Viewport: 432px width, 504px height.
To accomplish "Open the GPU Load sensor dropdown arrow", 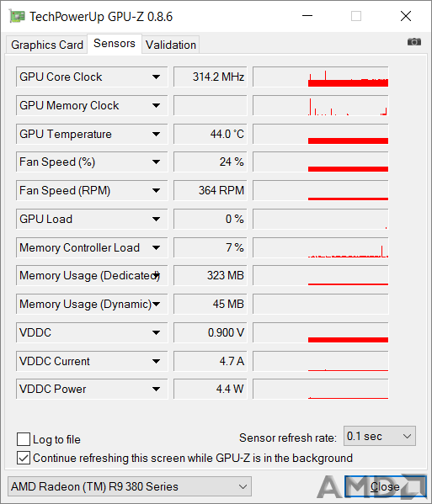I will coord(157,220).
